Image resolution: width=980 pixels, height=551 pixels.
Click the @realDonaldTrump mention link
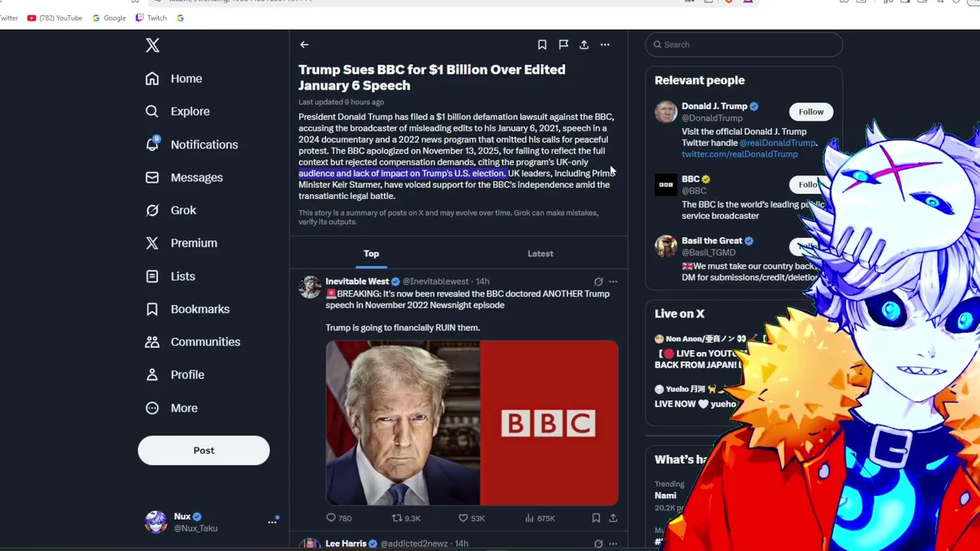coord(777,143)
